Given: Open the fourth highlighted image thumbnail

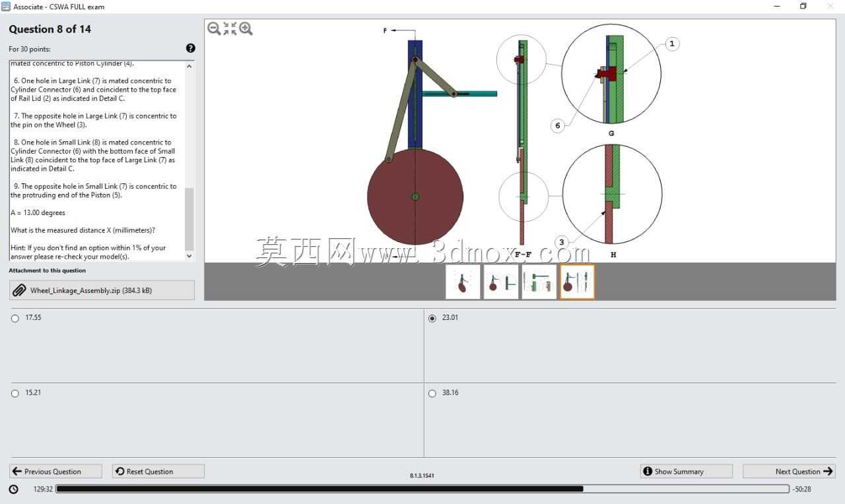Looking at the screenshot, I should pos(577,282).
